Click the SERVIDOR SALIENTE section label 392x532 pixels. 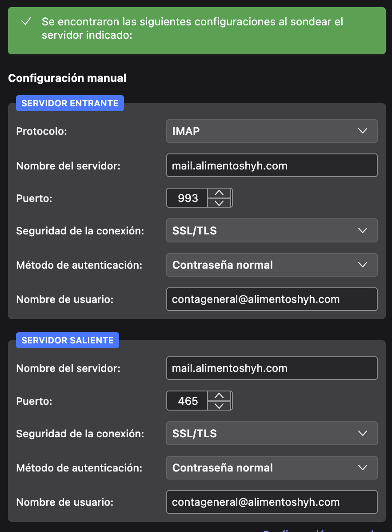68,341
